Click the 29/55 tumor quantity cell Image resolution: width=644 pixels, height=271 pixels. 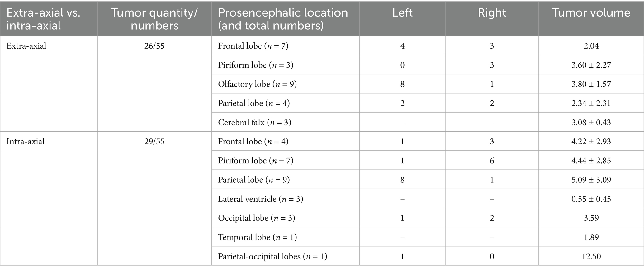[154, 142]
